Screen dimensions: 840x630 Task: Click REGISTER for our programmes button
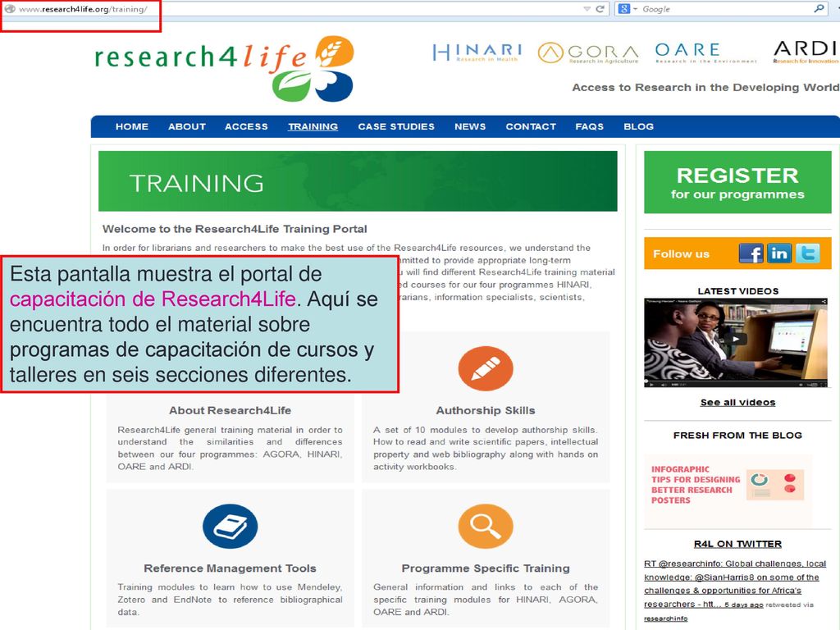[x=737, y=182]
